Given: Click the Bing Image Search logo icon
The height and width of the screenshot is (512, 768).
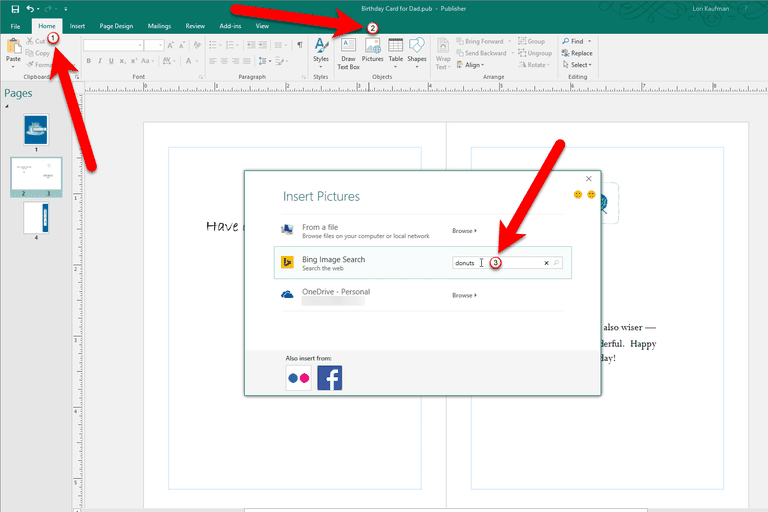Looking at the screenshot, I should [x=287, y=263].
